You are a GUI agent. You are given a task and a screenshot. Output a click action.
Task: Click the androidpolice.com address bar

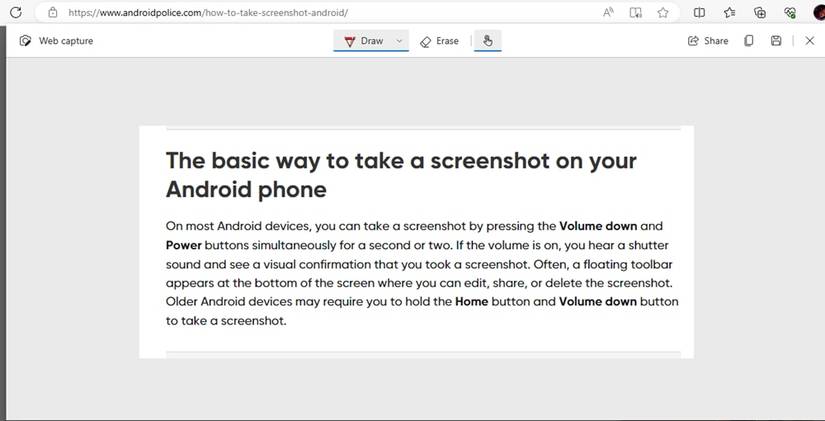pyautogui.click(x=300, y=13)
